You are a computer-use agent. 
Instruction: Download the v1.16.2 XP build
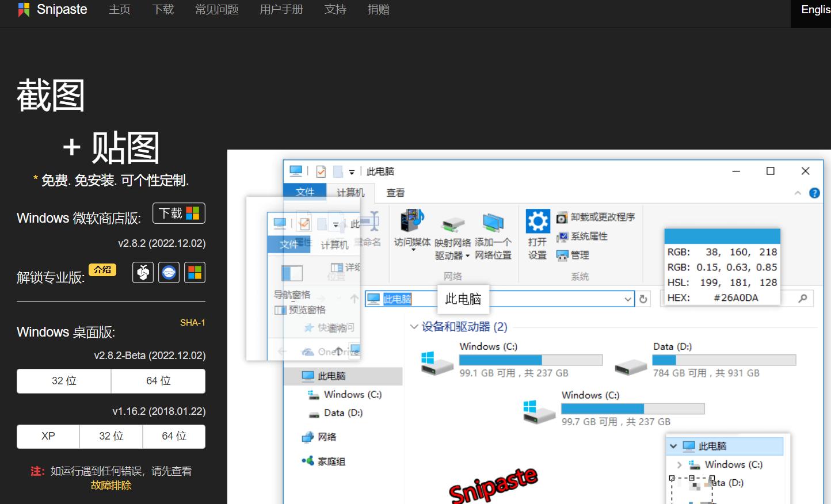[48, 437]
